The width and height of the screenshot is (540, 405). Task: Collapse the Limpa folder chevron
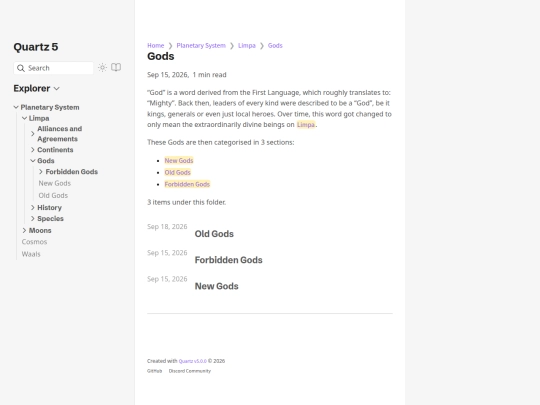click(24, 118)
